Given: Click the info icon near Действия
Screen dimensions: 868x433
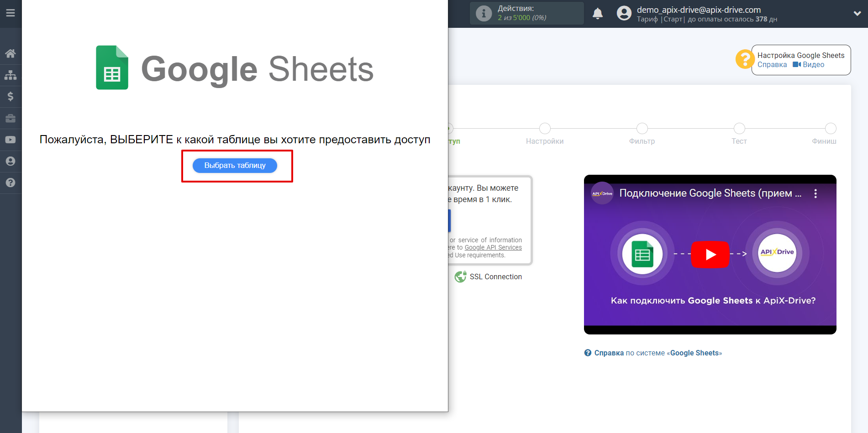Looking at the screenshot, I should (x=484, y=13).
